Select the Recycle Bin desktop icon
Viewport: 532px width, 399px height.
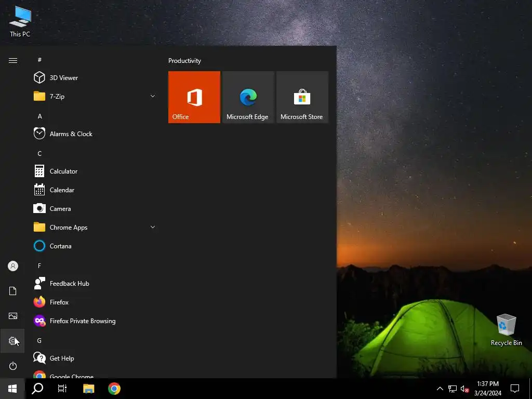(506, 330)
